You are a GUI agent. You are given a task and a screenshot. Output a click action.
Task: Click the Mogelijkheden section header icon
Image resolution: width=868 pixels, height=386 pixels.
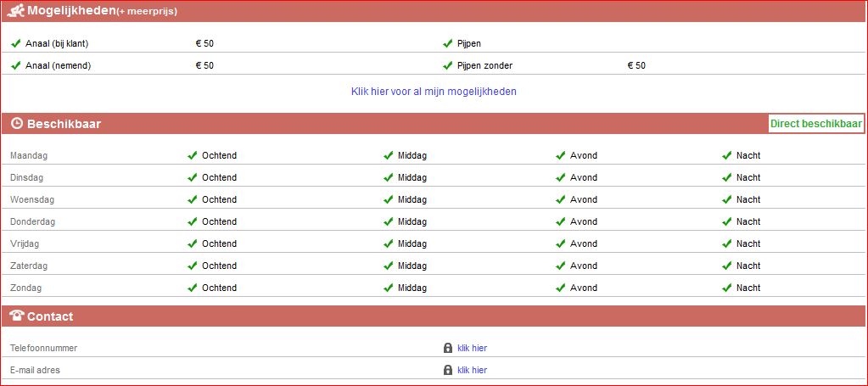(16, 10)
